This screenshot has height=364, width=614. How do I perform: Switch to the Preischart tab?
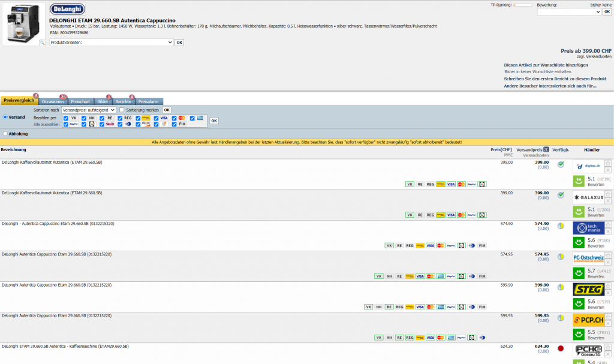80,101
